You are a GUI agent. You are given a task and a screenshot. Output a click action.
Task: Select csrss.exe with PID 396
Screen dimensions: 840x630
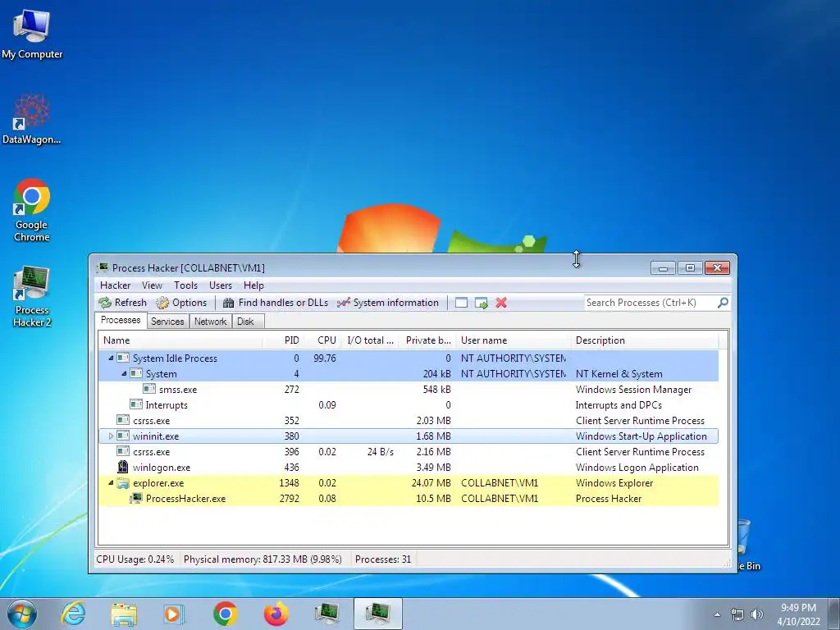tap(409, 452)
